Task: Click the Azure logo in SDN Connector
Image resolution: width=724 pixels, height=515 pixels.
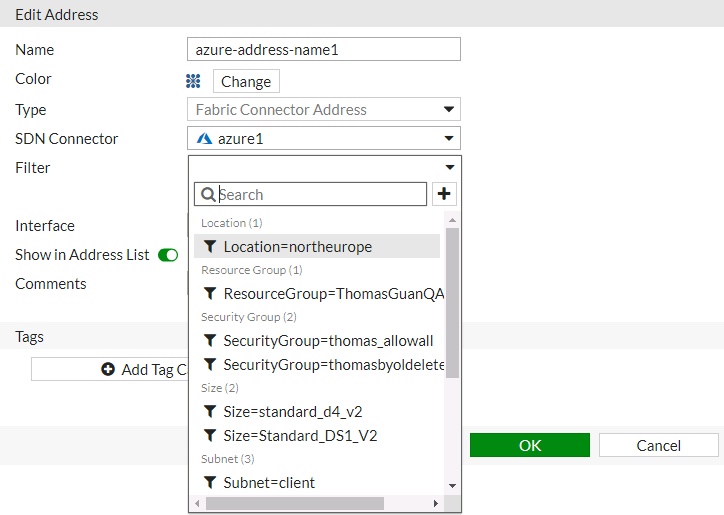Action: (x=204, y=139)
